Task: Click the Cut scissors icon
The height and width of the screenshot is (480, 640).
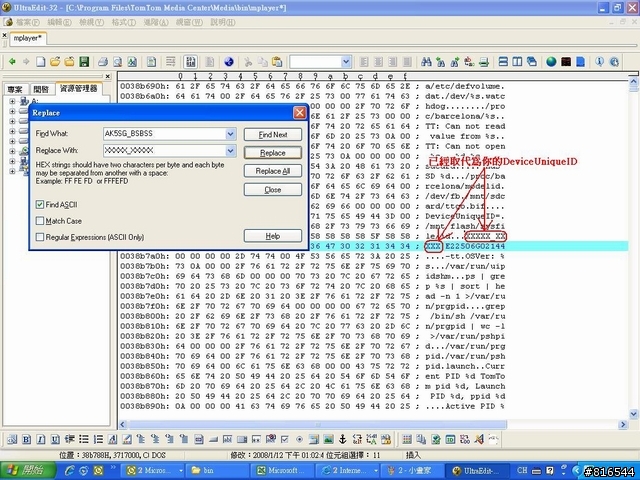Action: coord(248,62)
